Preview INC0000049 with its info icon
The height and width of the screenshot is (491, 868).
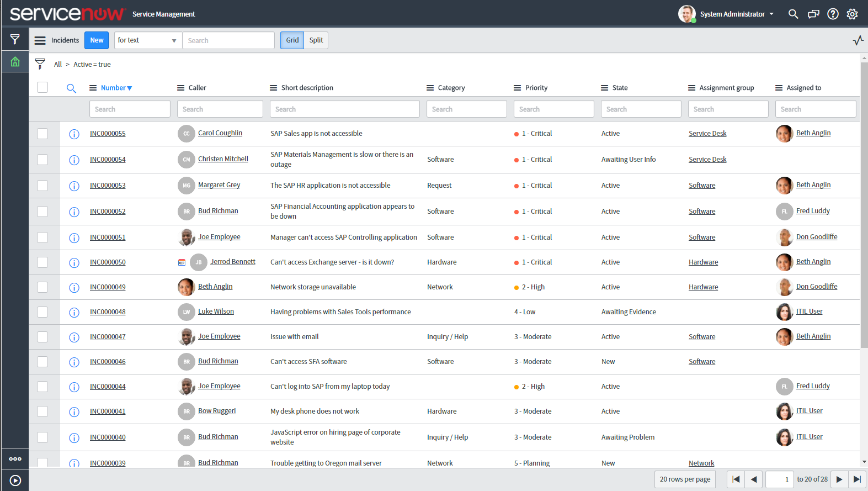pyautogui.click(x=74, y=287)
